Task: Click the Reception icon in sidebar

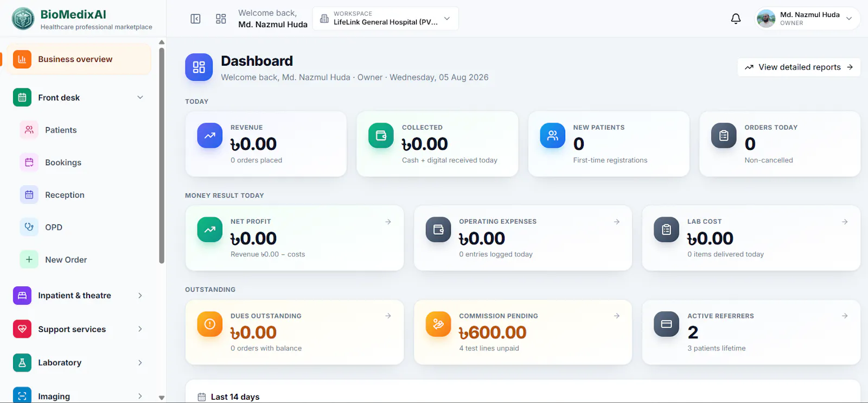Action: coord(29,195)
